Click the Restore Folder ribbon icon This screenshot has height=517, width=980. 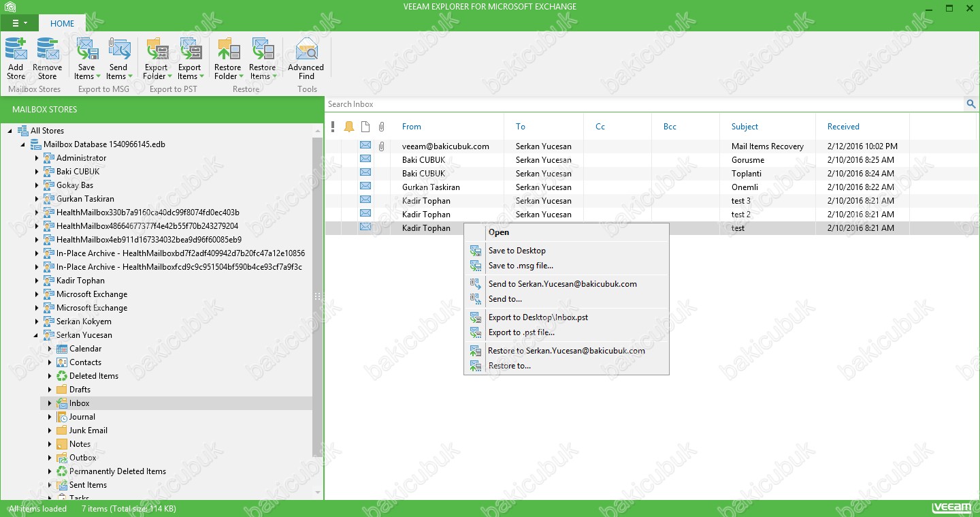[228, 49]
